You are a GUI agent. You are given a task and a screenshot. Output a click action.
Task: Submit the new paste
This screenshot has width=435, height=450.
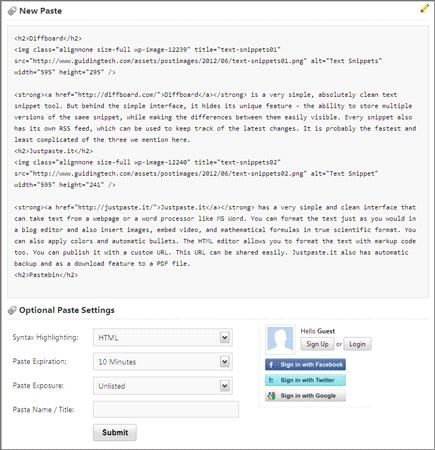tap(115, 432)
